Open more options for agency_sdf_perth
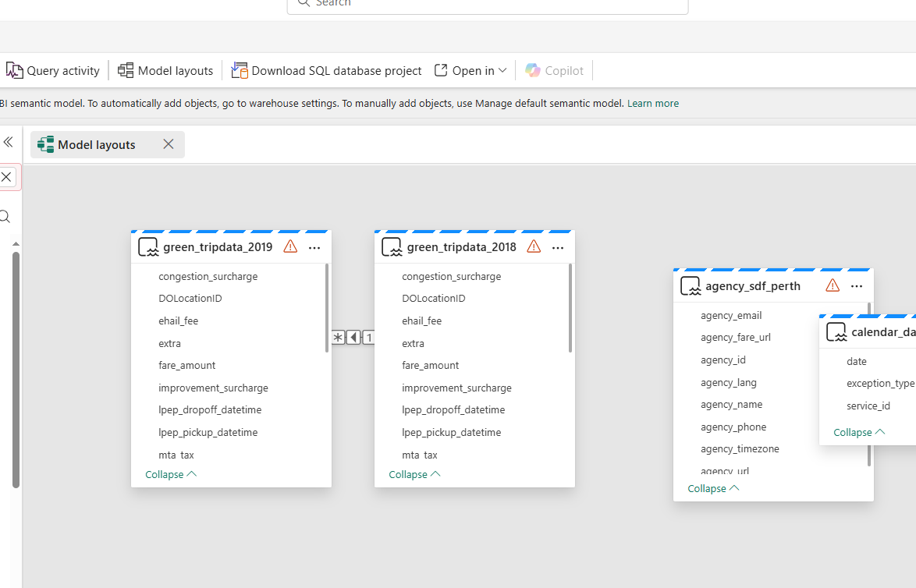Screen dimensions: 916x588 pos(857,286)
